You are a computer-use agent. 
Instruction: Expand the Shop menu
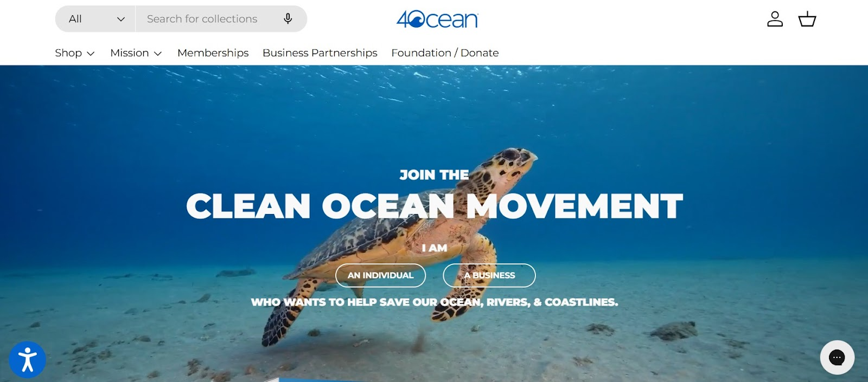pos(75,53)
